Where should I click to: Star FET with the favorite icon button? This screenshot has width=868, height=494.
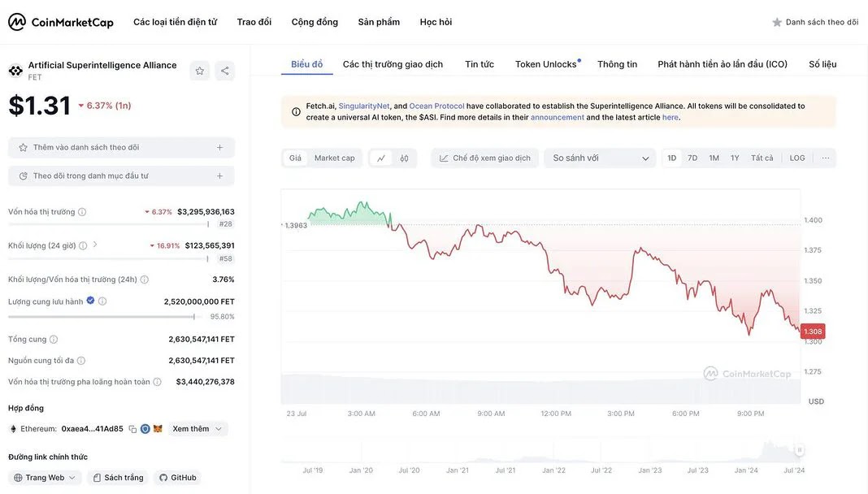[x=200, y=71]
